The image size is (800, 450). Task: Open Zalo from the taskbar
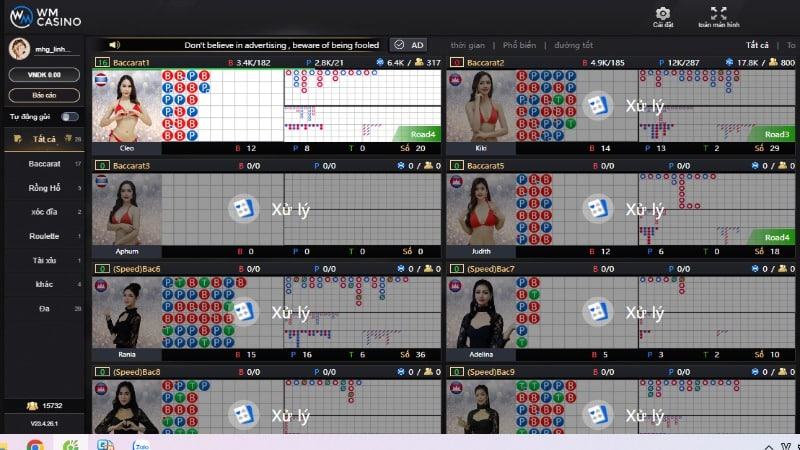coord(141,444)
